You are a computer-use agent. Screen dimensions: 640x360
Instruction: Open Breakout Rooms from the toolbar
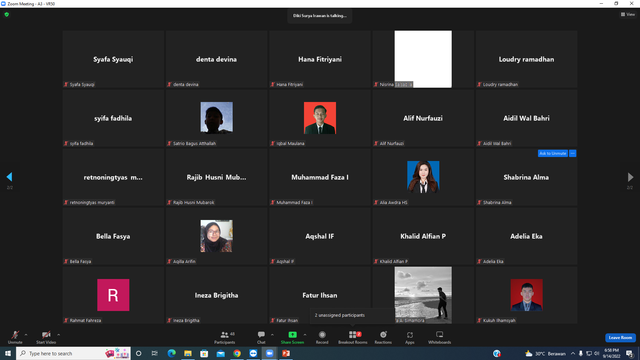tap(353, 337)
